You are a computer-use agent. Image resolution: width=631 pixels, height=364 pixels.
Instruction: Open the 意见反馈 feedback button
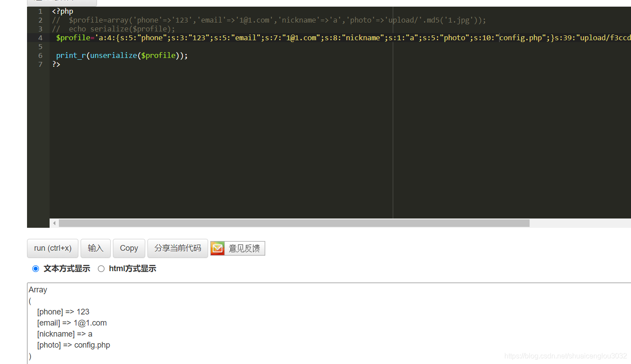pyautogui.click(x=238, y=249)
